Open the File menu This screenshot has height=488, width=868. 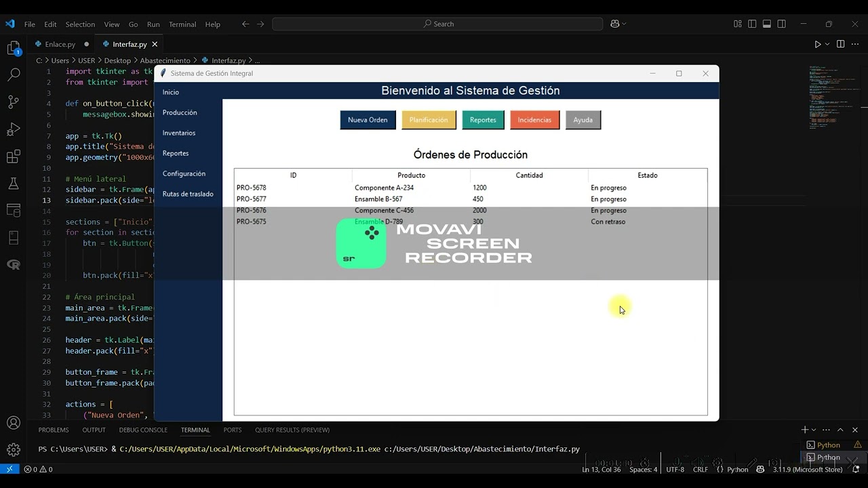click(x=30, y=24)
